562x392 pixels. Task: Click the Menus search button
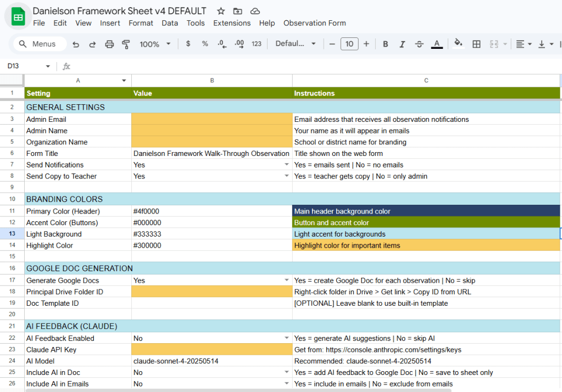pyautogui.click(x=38, y=44)
